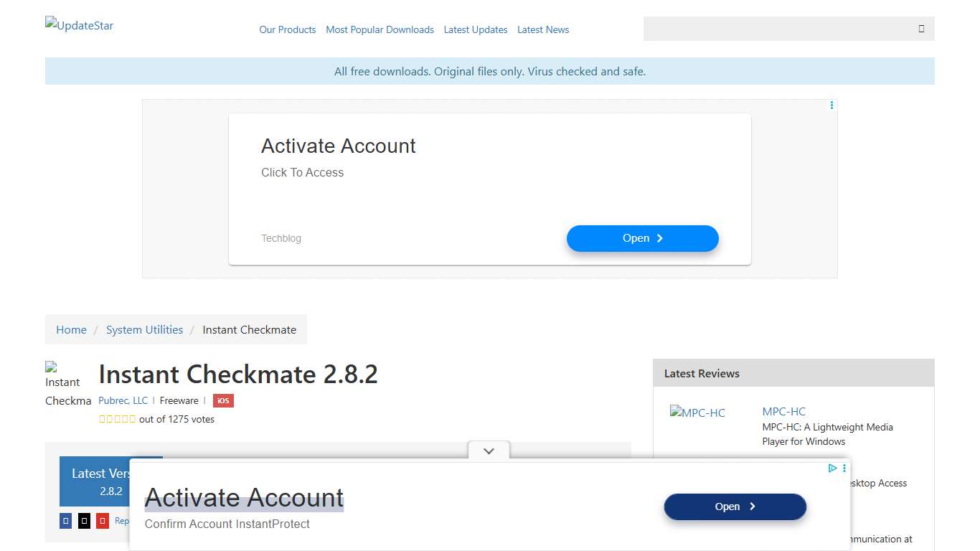The width and height of the screenshot is (980, 551).
Task: Collapse the description using the chevron arrow
Action: tap(489, 451)
